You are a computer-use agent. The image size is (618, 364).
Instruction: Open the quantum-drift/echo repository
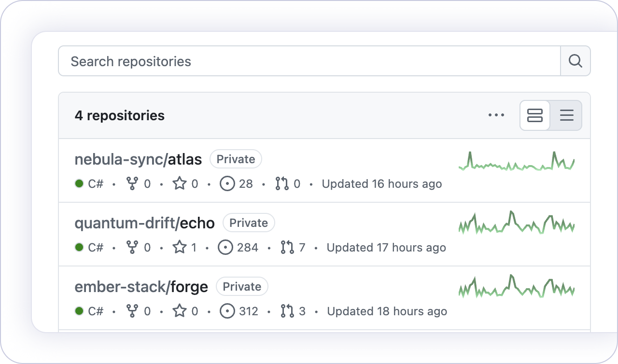[x=144, y=223]
